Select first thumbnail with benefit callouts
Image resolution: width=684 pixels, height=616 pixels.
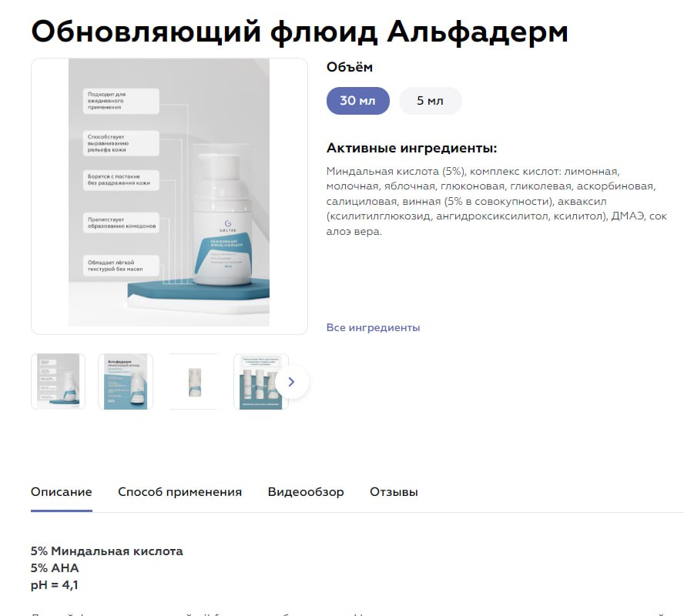coord(58,381)
